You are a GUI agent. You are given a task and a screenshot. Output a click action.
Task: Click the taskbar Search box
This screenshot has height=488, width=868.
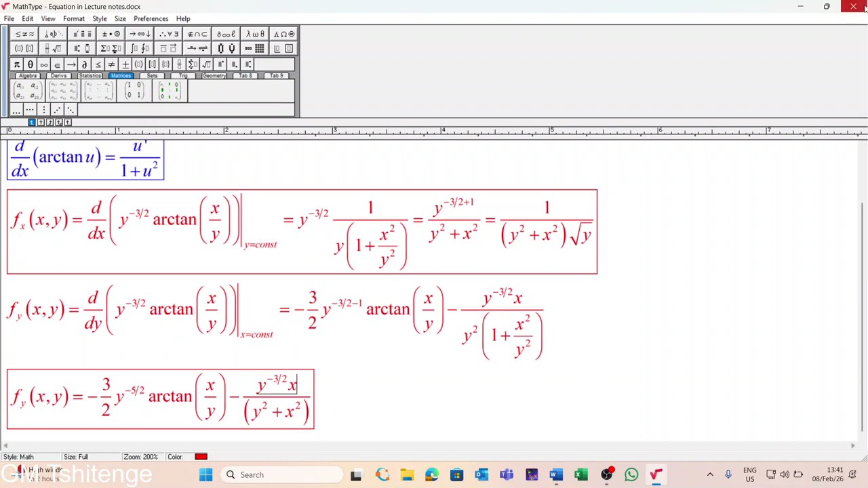tap(282, 475)
